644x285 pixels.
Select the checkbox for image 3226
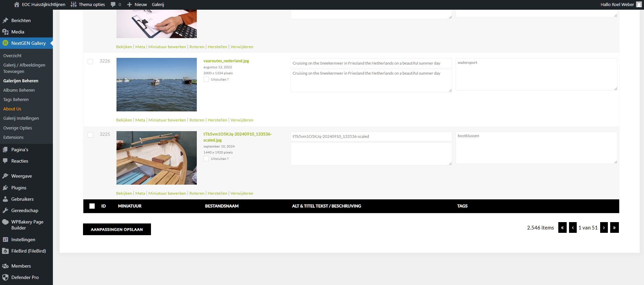[90, 62]
